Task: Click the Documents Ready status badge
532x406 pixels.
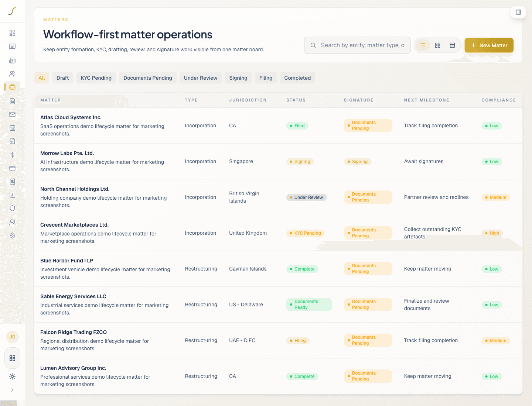Action: tap(309, 304)
